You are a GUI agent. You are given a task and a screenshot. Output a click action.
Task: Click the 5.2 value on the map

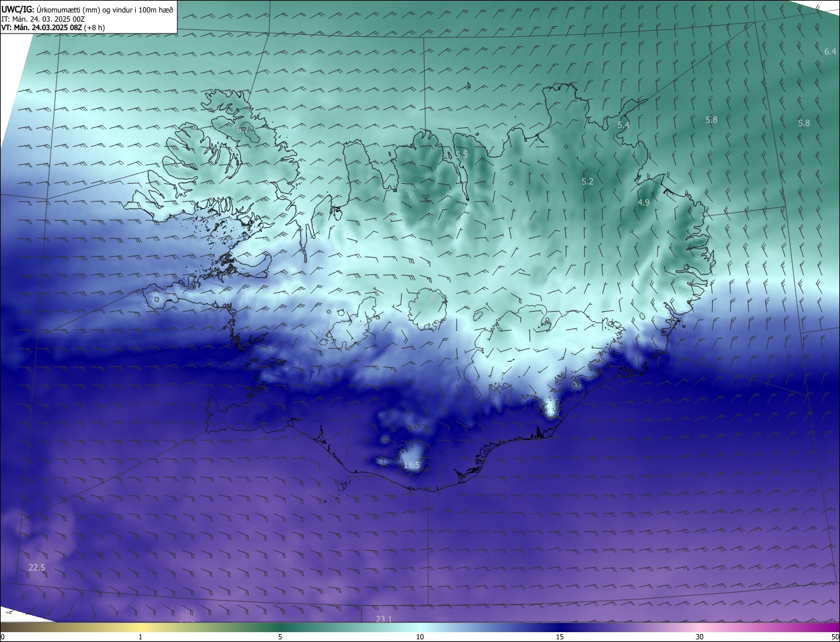[587, 181]
